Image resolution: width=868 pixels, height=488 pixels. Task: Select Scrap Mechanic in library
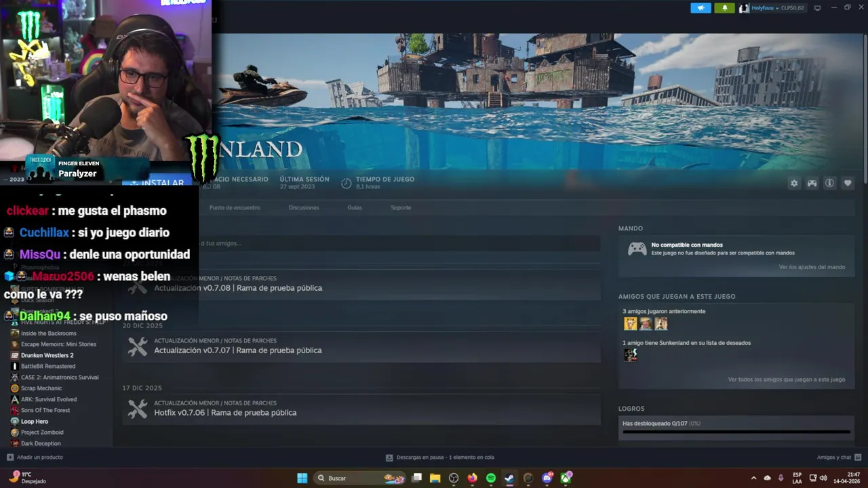pos(41,388)
